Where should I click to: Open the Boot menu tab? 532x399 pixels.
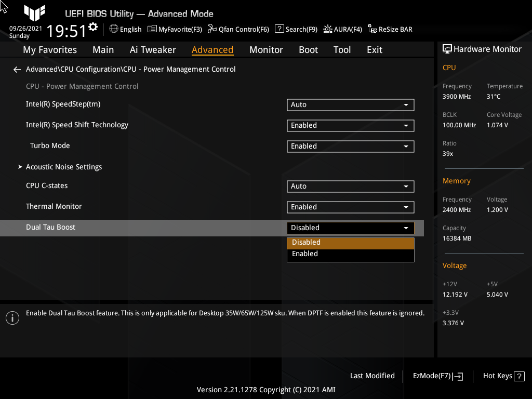tap(308, 49)
